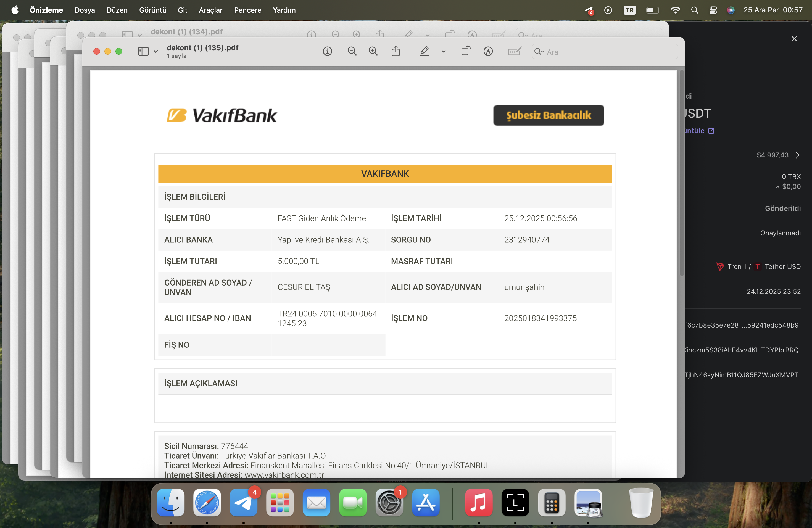Open the Apple menu
The height and width of the screenshot is (528, 812).
(15, 10)
